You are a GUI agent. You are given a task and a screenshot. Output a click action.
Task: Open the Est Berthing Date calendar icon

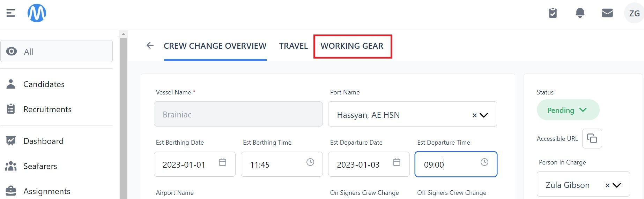tap(222, 162)
